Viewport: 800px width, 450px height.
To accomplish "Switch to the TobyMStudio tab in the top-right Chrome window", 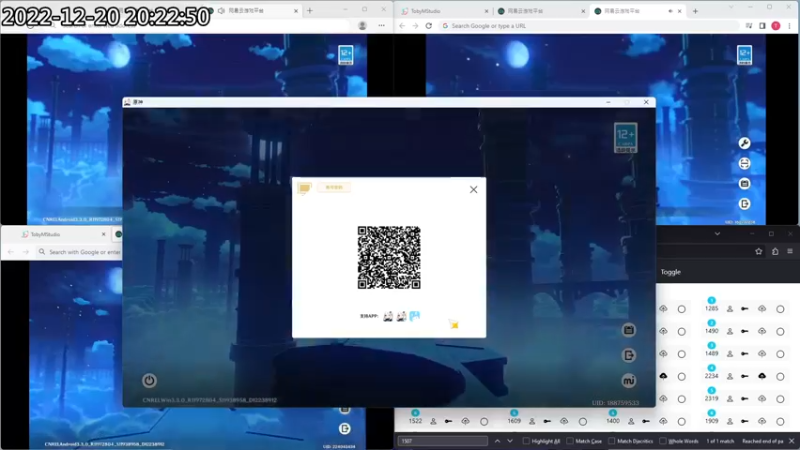I will pos(444,11).
